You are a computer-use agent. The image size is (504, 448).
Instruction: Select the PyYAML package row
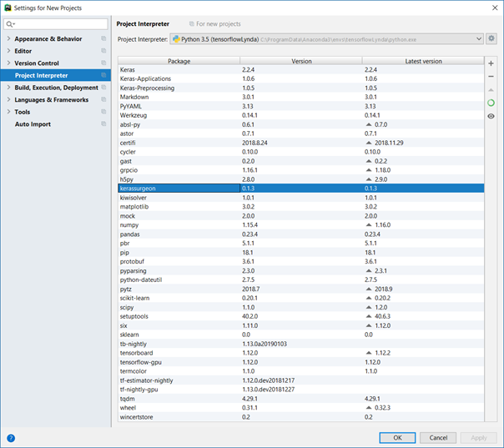tap(301, 107)
